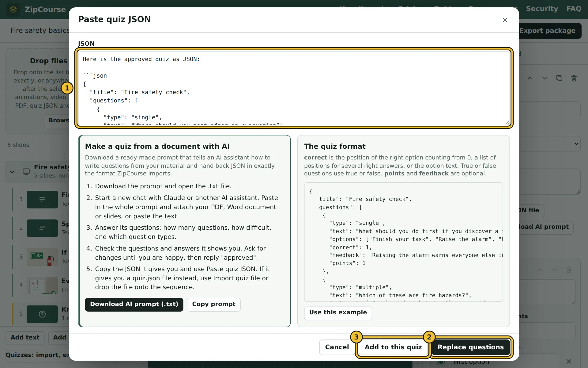Select the First option radio button
This screenshot has width=588, height=368.
[441, 362]
